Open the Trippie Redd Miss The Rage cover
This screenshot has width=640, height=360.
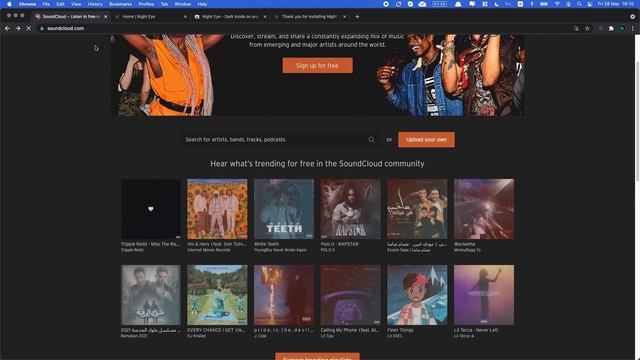(151, 209)
